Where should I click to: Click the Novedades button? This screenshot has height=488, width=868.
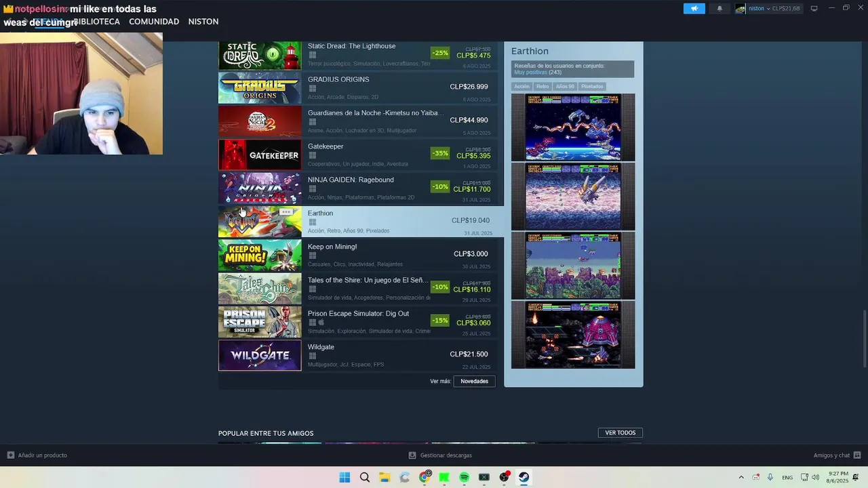point(475,381)
